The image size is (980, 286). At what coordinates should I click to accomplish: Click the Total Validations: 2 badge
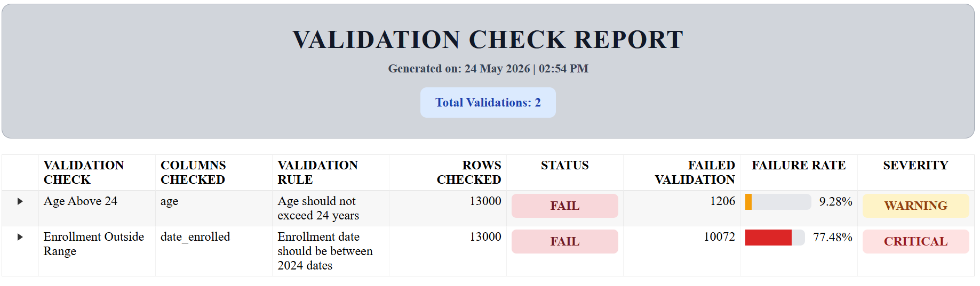coord(488,102)
